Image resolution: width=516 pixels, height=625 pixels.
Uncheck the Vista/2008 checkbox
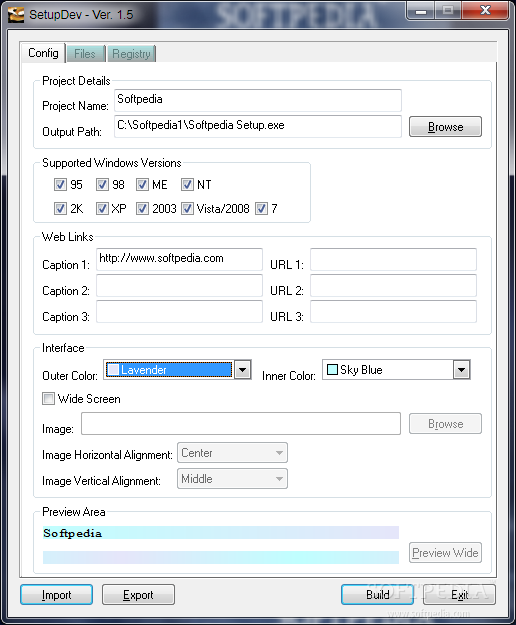[187, 208]
